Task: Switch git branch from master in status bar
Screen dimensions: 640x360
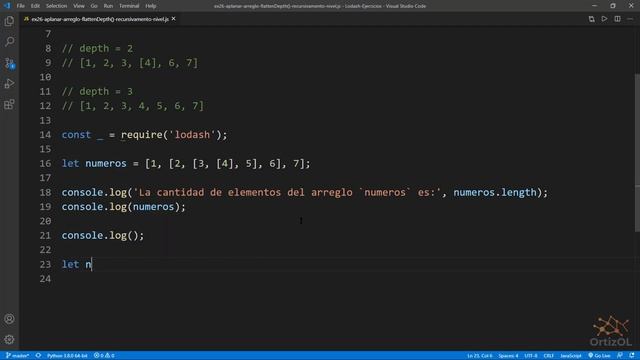Action: (18, 356)
